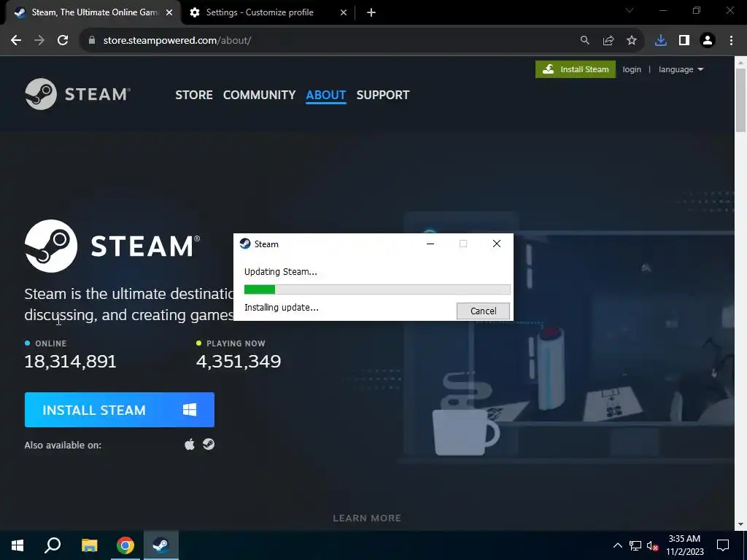Image resolution: width=747 pixels, height=560 pixels.
Task: Open the search magnifier in address bar
Action: coord(584,41)
